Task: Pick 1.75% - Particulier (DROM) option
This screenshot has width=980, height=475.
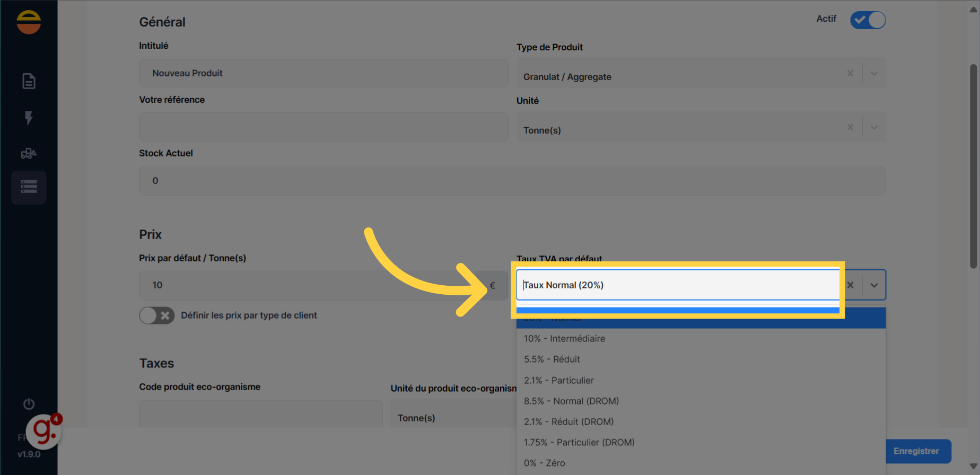Action: [701, 443]
